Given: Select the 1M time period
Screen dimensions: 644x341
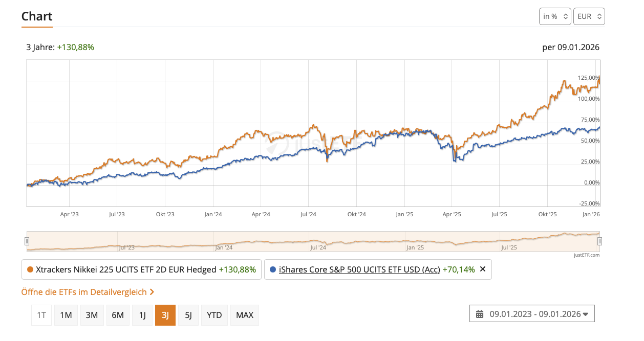Looking at the screenshot, I should [66, 315].
